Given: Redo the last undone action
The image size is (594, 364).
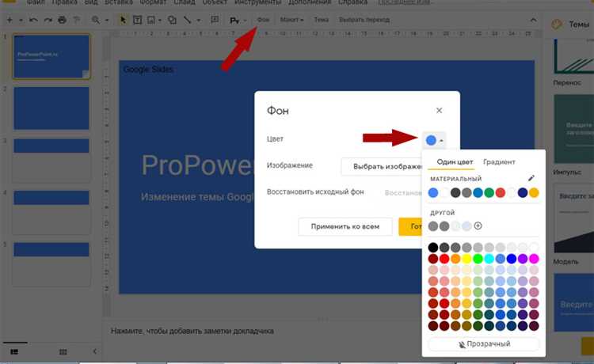Looking at the screenshot, I should [48, 20].
